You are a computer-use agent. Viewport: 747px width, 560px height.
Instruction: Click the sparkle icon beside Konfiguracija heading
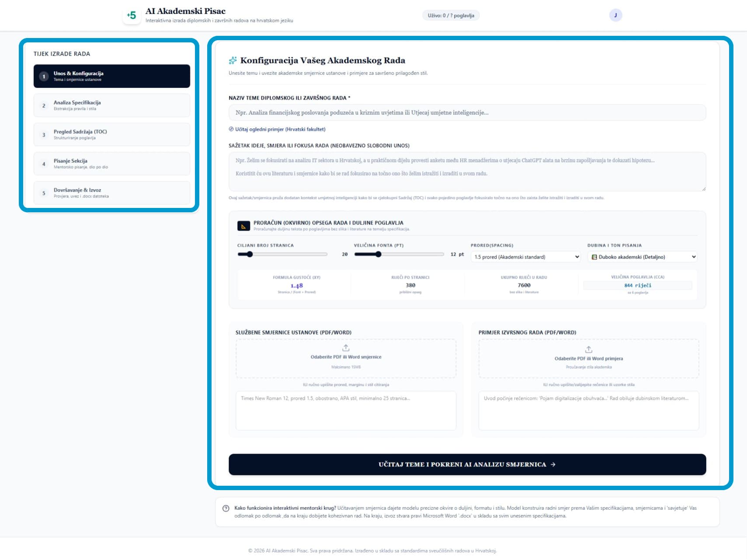coord(233,60)
